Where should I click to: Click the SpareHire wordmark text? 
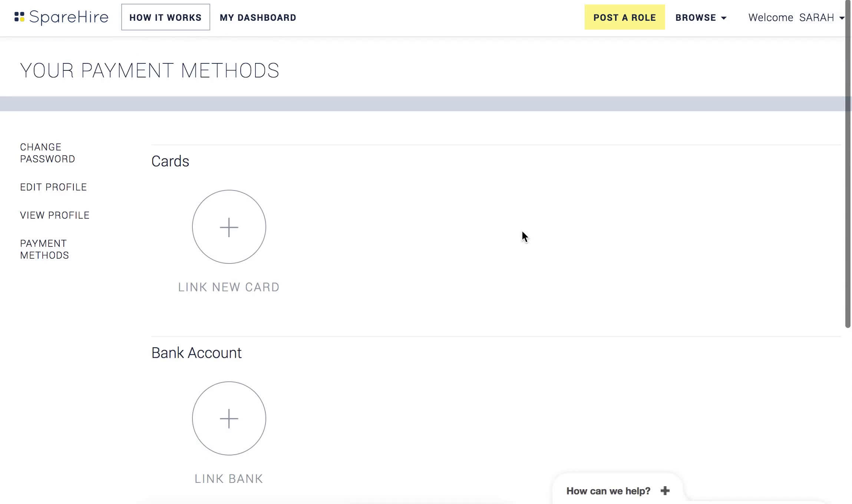pos(69,17)
